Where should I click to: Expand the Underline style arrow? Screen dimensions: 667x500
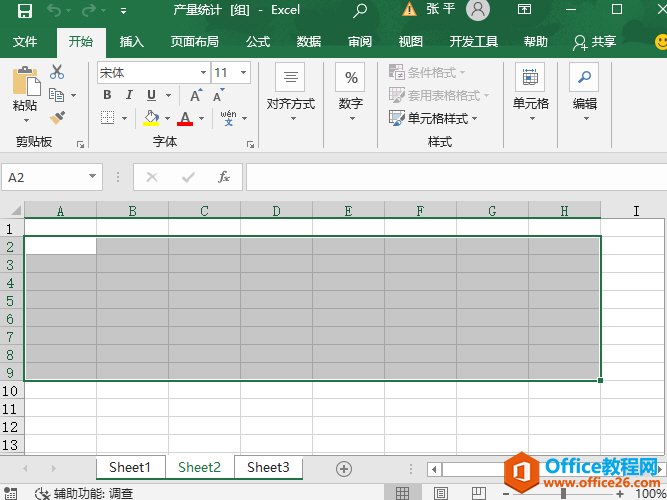pyautogui.click(x=168, y=95)
